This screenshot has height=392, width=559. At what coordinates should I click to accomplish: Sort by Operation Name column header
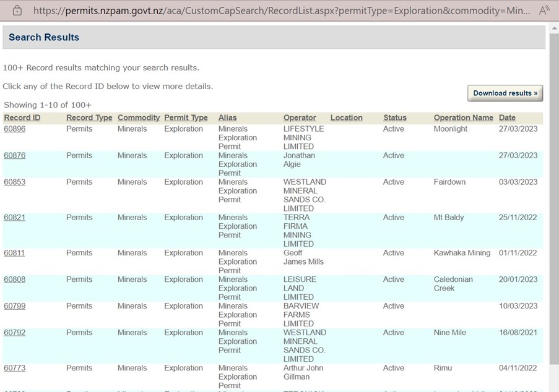[463, 118]
